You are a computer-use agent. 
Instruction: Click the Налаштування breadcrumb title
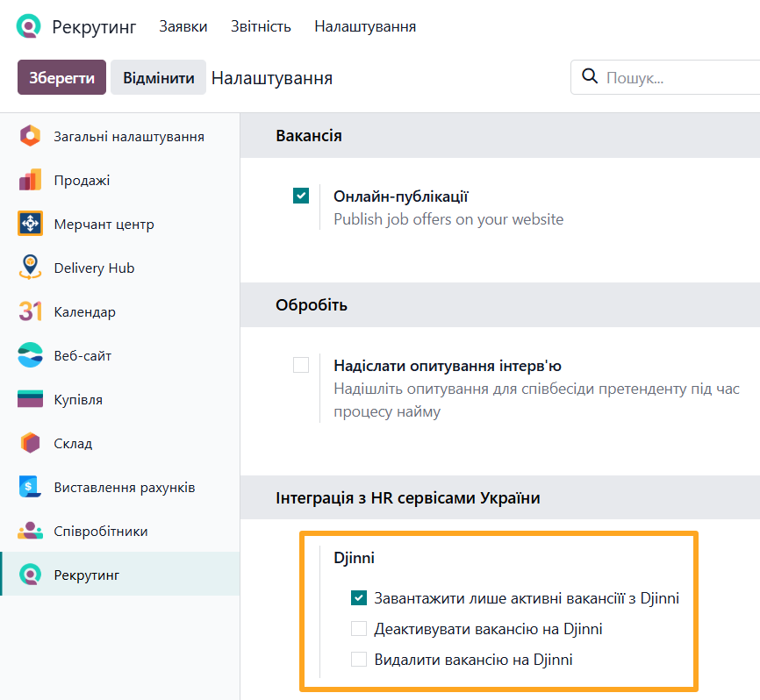[x=272, y=77]
